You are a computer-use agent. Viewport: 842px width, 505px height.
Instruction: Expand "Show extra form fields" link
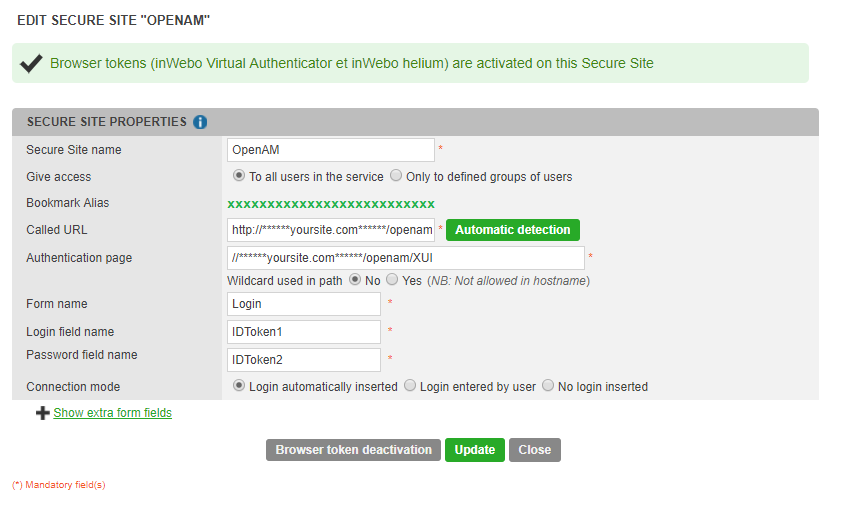pos(112,413)
